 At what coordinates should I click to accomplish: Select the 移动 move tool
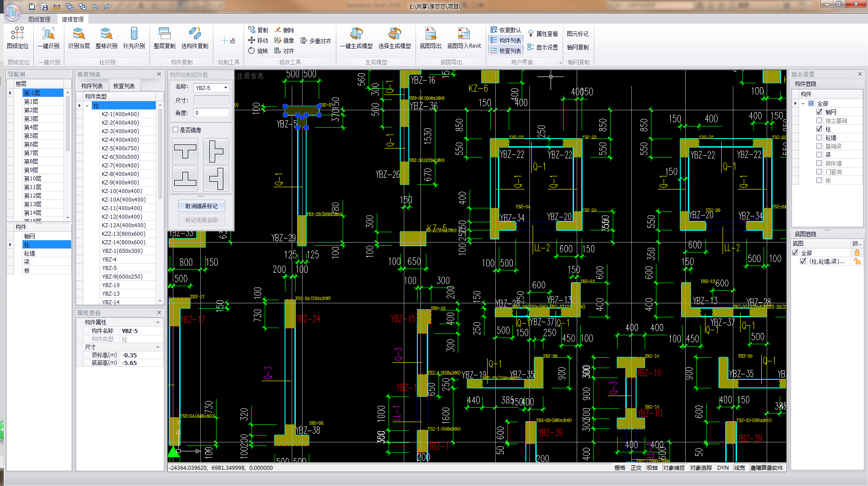[258, 40]
